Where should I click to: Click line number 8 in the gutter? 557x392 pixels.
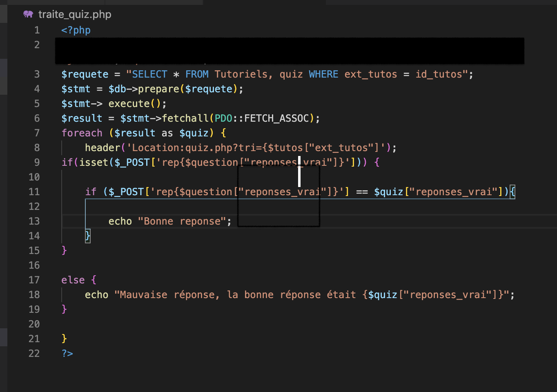click(x=37, y=147)
